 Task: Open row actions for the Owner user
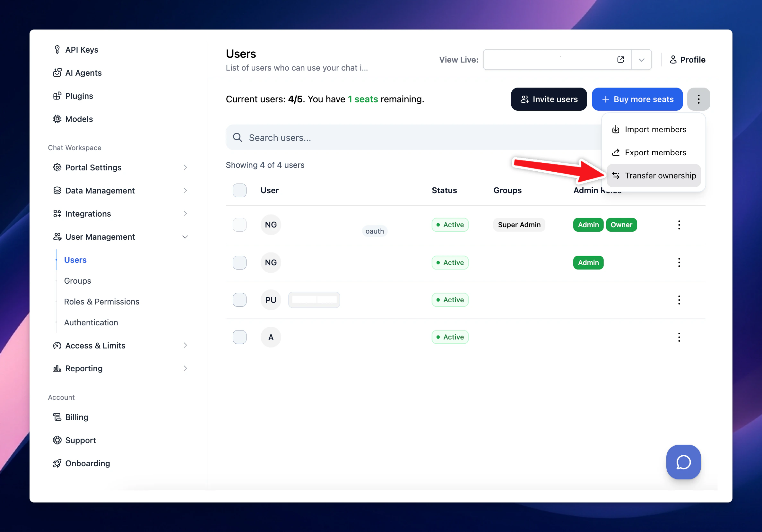point(679,225)
